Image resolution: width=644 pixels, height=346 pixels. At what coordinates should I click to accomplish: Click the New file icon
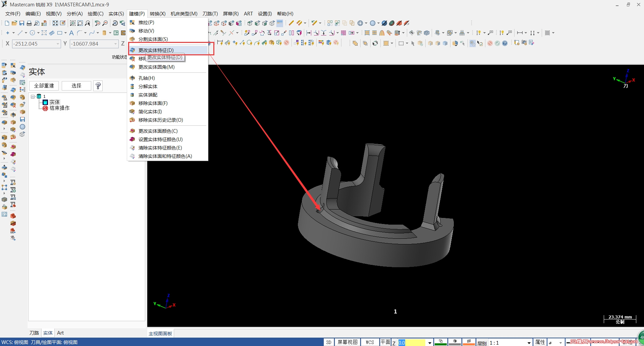(7, 23)
